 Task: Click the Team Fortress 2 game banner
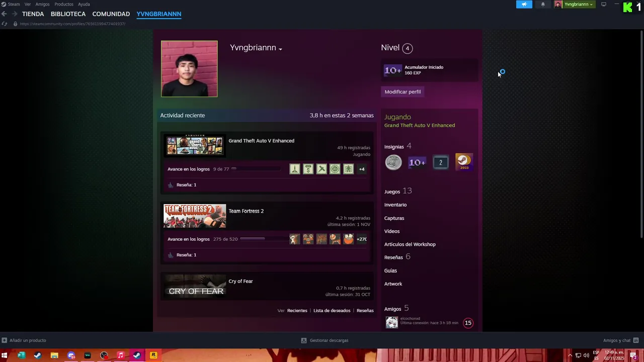click(x=195, y=216)
